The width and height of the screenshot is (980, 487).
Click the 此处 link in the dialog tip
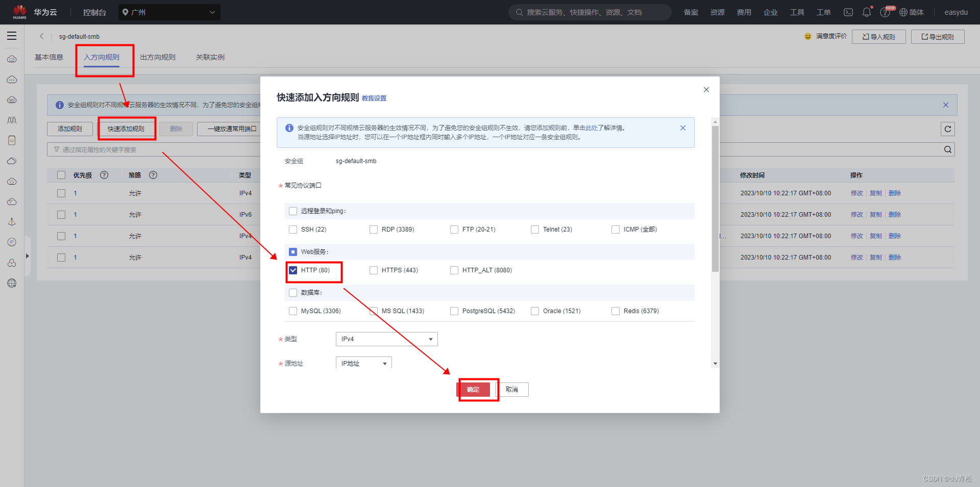point(591,128)
